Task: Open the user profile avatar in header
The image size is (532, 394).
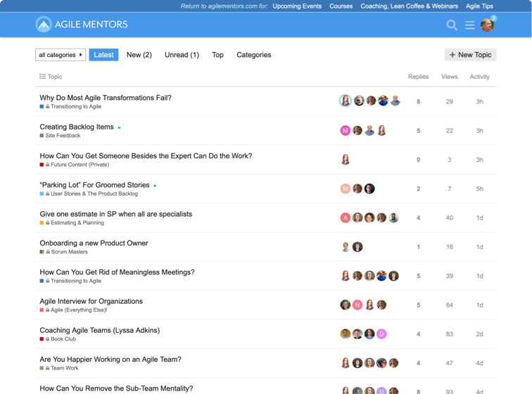Action: [487, 25]
